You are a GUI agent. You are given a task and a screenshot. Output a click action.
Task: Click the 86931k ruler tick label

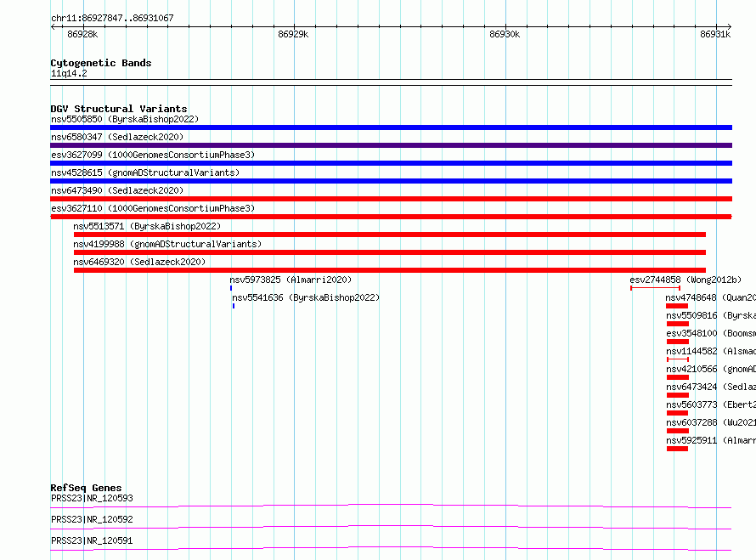coord(715,34)
